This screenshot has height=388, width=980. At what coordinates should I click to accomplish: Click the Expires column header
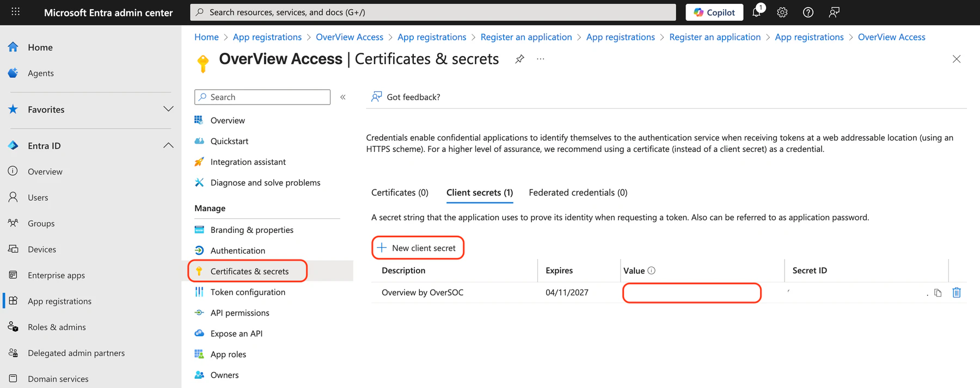[559, 270]
